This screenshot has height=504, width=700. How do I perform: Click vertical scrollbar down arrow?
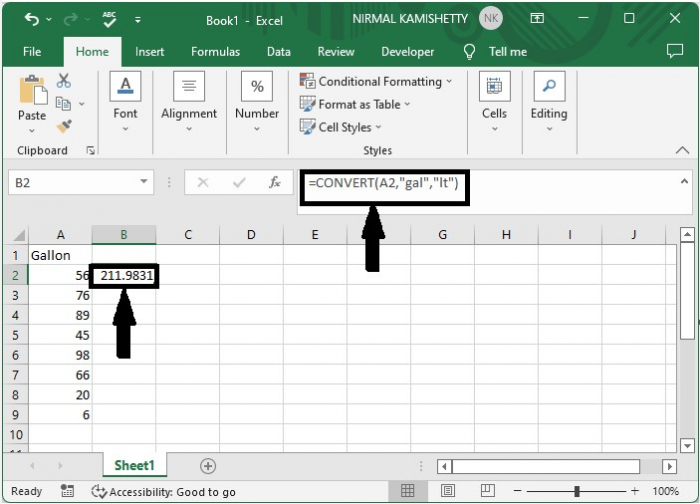tap(687, 445)
